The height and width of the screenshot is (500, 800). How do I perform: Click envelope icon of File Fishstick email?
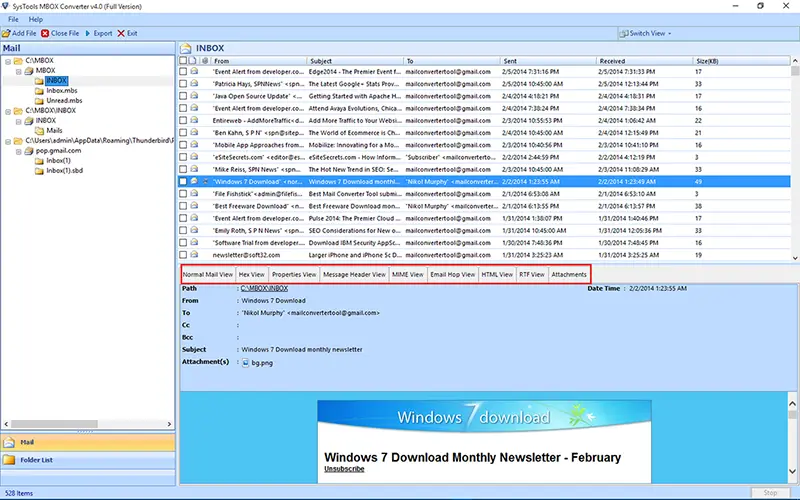[x=194, y=194]
